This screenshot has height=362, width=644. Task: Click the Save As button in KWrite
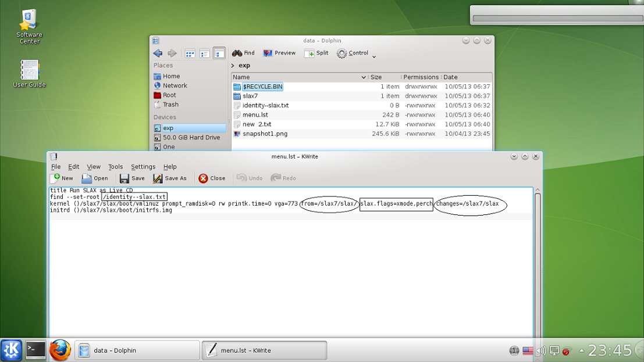pos(170,178)
